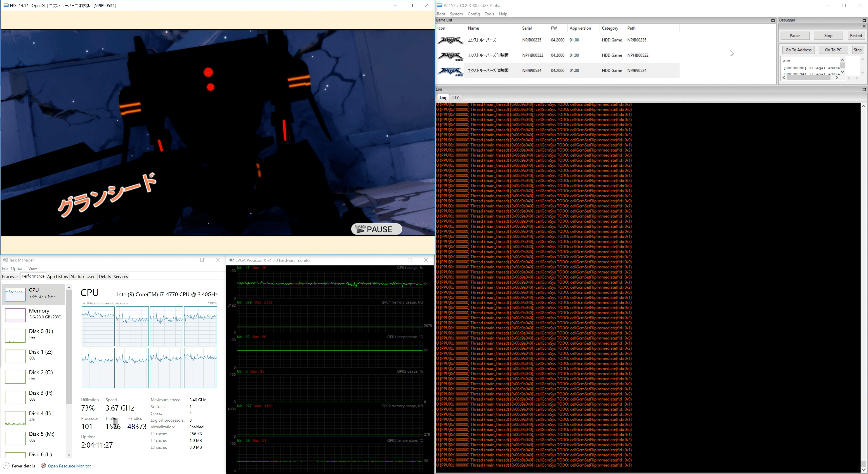Select Disk 4 (I:) in sidebar

[33, 418]
